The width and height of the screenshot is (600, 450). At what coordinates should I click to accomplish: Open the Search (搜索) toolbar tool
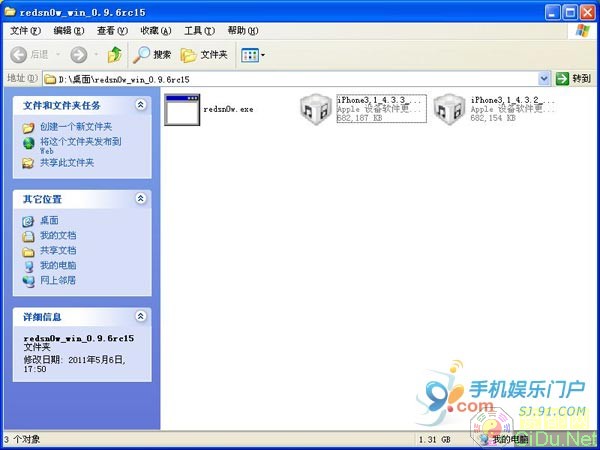click(x=152, y=54)
